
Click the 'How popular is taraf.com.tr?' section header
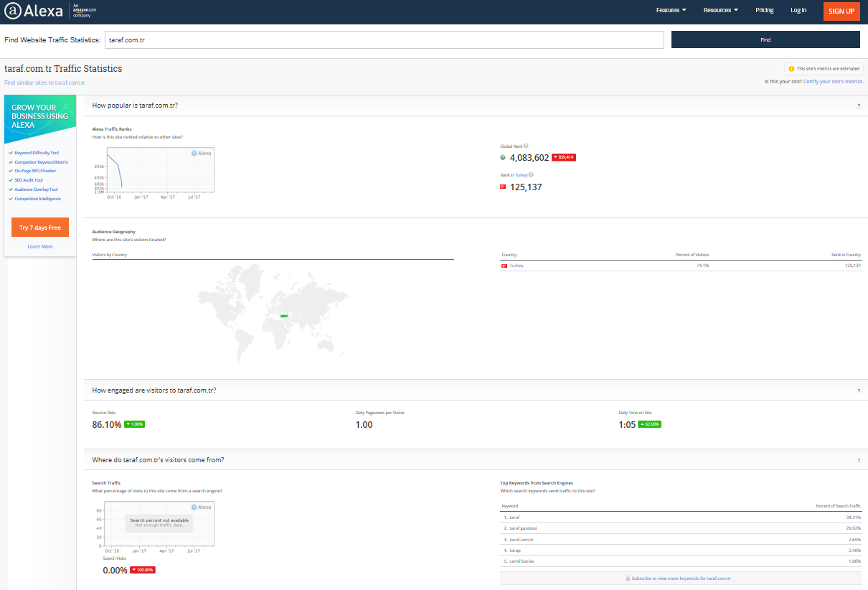[x=136, y=106]
